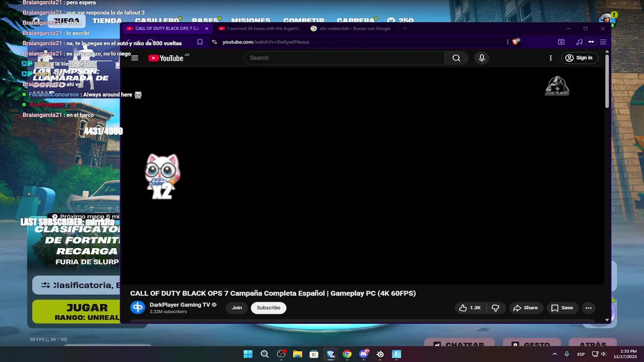Click the microphone icon in the system tray
Image resolution: width=644 pixels, height=362 pixels.
567,354
